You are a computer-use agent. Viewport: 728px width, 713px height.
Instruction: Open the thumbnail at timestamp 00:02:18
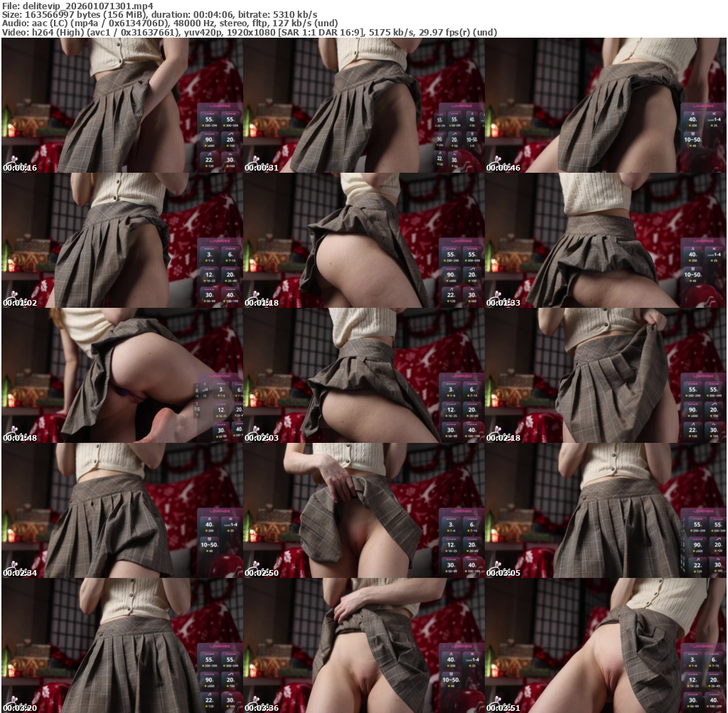(x=606, y=375)
